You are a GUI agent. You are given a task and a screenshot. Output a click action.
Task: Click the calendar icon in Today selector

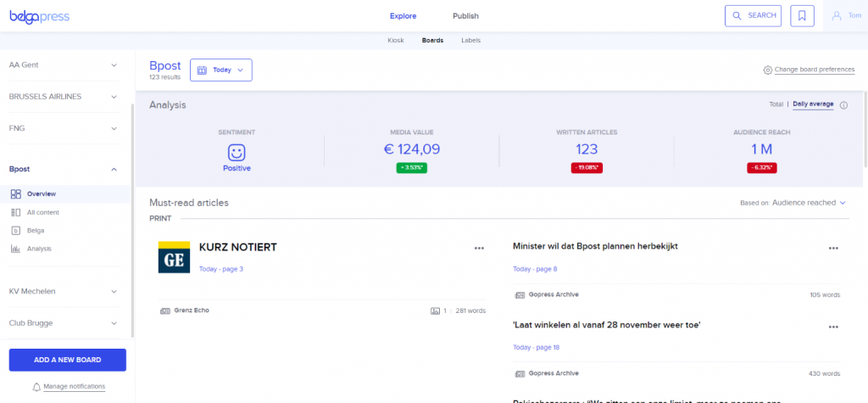tap(202, 70)
